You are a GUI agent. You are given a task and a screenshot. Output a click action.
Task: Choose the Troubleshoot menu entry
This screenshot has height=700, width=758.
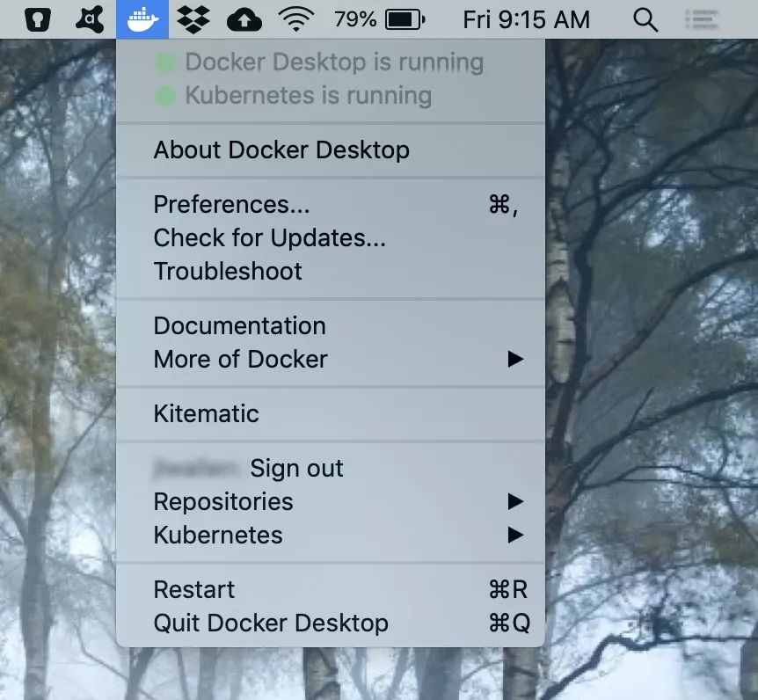331,271
